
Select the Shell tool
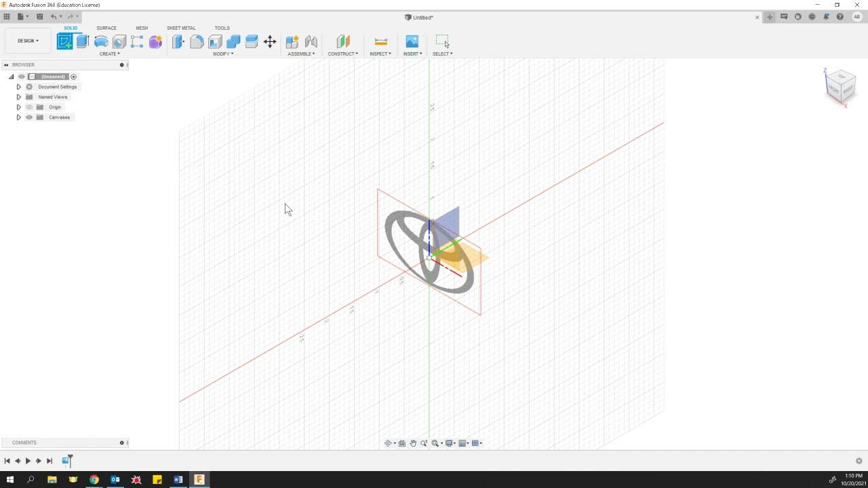(215, 41)
